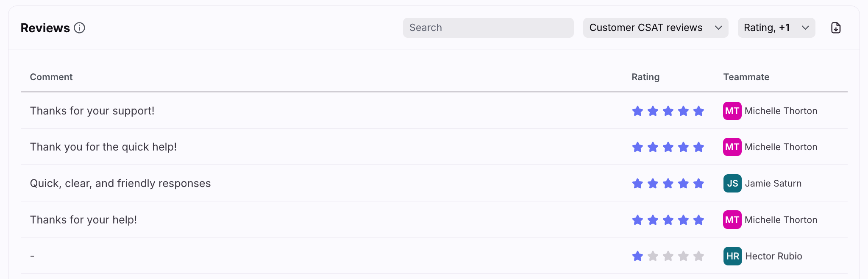The width and height of the screenshot is (868, 279).
Task: Focus the Search input field
Action: click(x=488, y=28)
